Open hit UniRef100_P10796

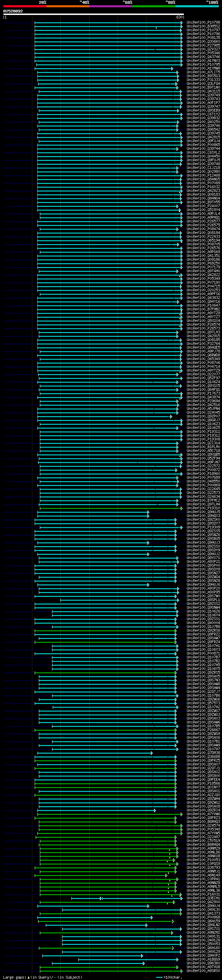[203, 34]
